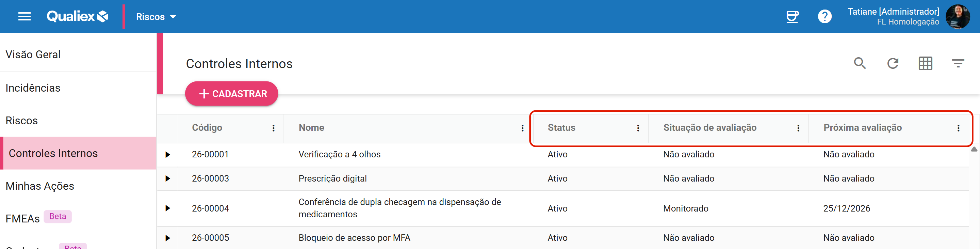Image resolution: width=980 pixels, height=249 pixels.
Task: Sort by the Status column header
Action: pos(561,127)
